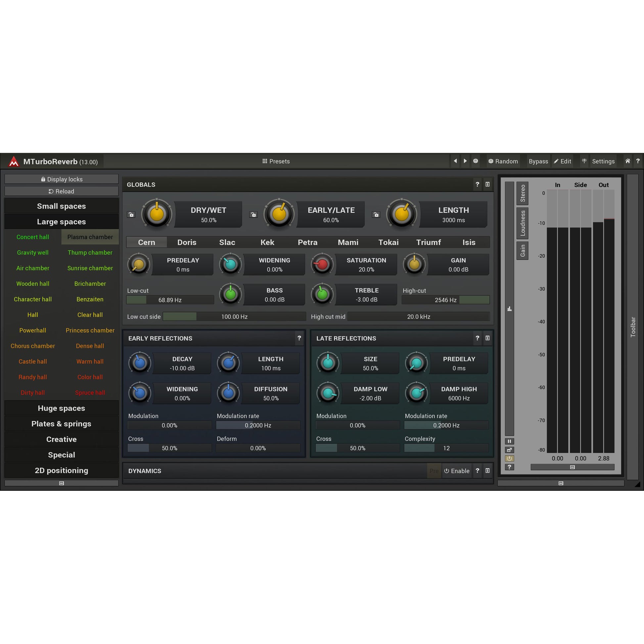Expand the Plates & springs category
Viewport: 644px width, 644px height.
coord(61,424)
